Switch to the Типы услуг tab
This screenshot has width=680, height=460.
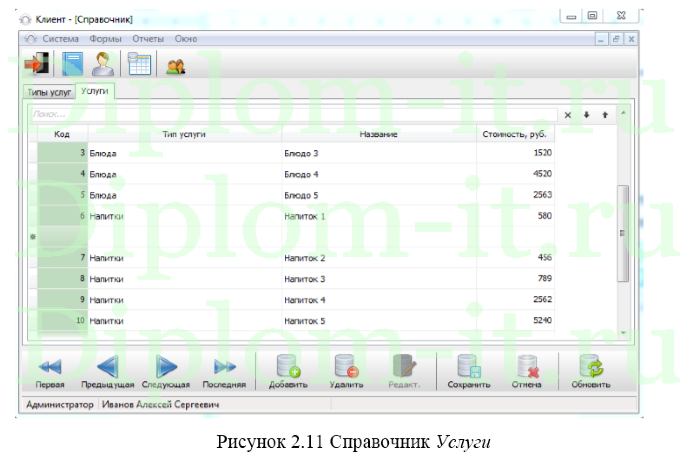(x=49, y=92)
